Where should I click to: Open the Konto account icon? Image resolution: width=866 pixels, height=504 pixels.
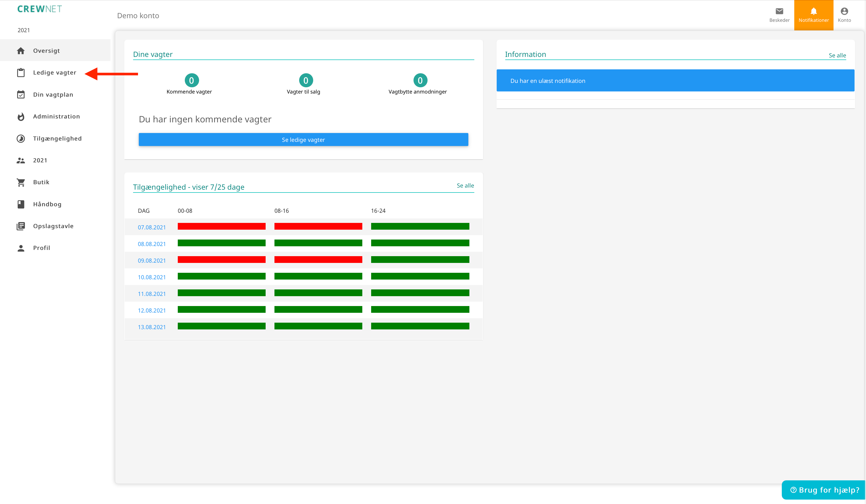[x=844, y=11]
